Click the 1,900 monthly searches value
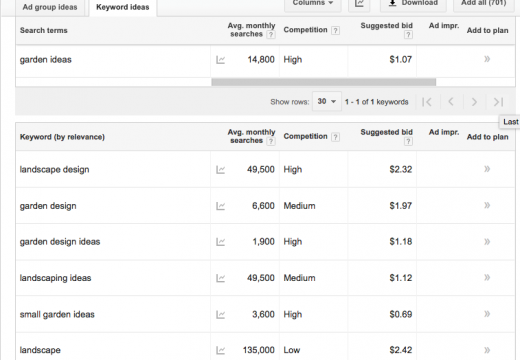 click(263, 242)
